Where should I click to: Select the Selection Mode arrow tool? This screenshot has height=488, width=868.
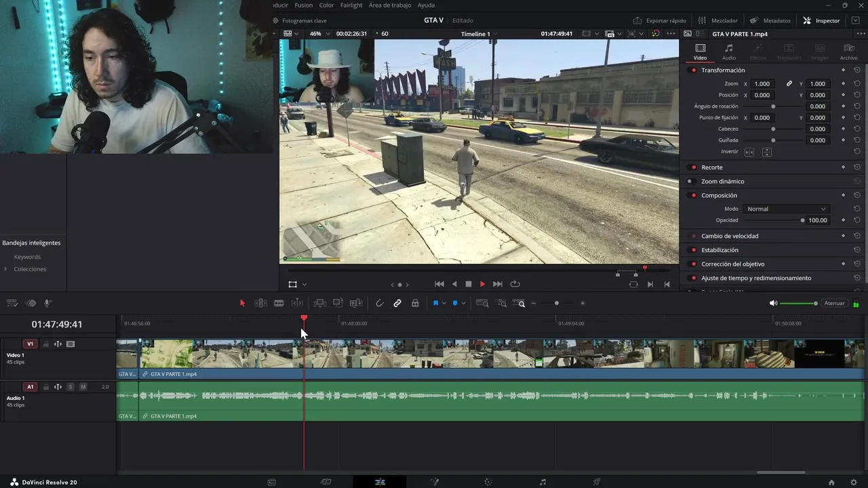[x=242, y=303]
